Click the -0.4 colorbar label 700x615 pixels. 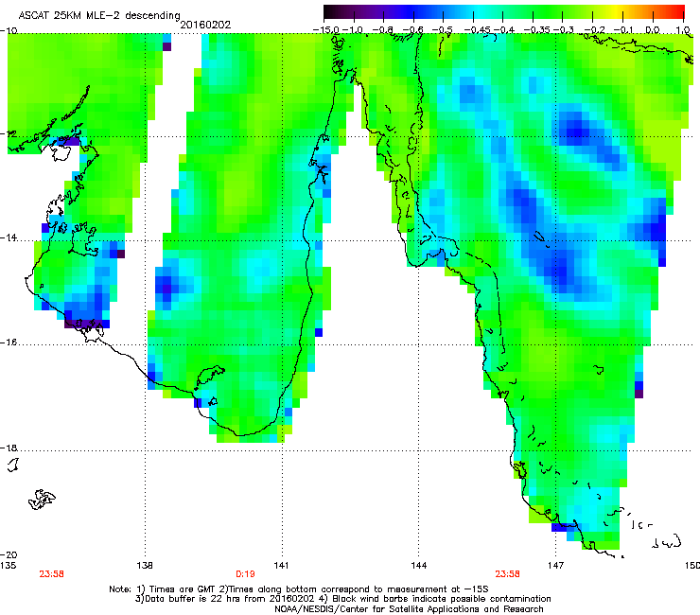503,30
